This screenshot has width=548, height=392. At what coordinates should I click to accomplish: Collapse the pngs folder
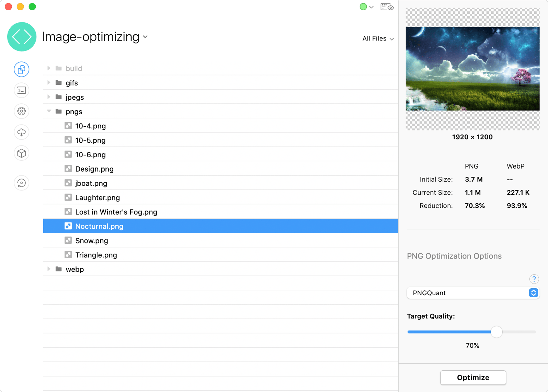click(49, 111)
